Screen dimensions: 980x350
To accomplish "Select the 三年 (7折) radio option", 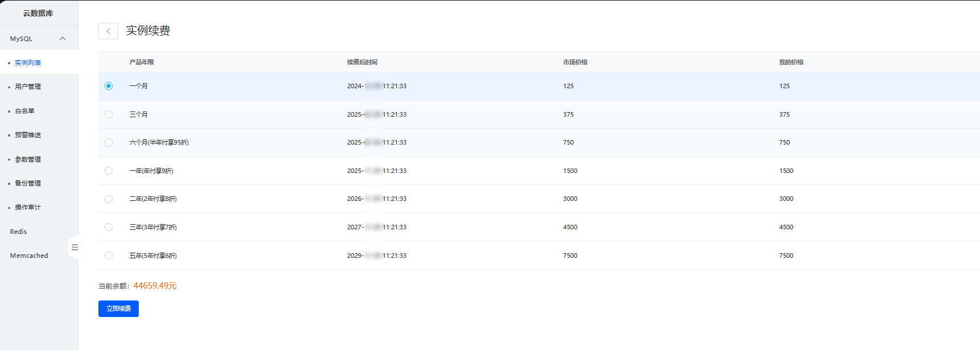I will coord(109,227).
